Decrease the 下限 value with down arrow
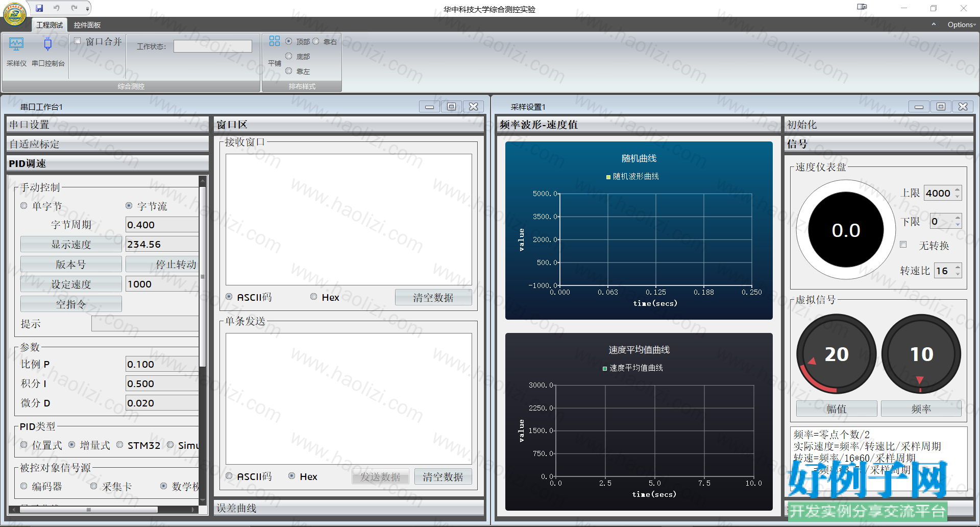This screenshot has width=980, height=527. 958,225
